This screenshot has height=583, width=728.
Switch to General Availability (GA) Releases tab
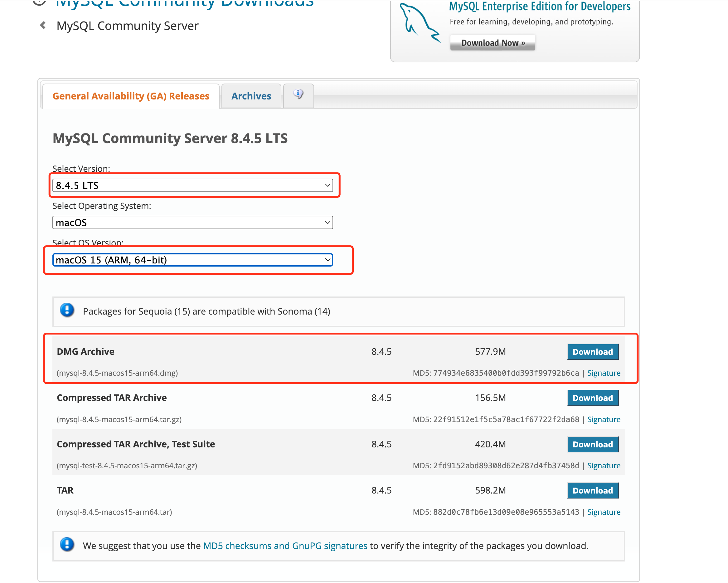pos(131,96)
